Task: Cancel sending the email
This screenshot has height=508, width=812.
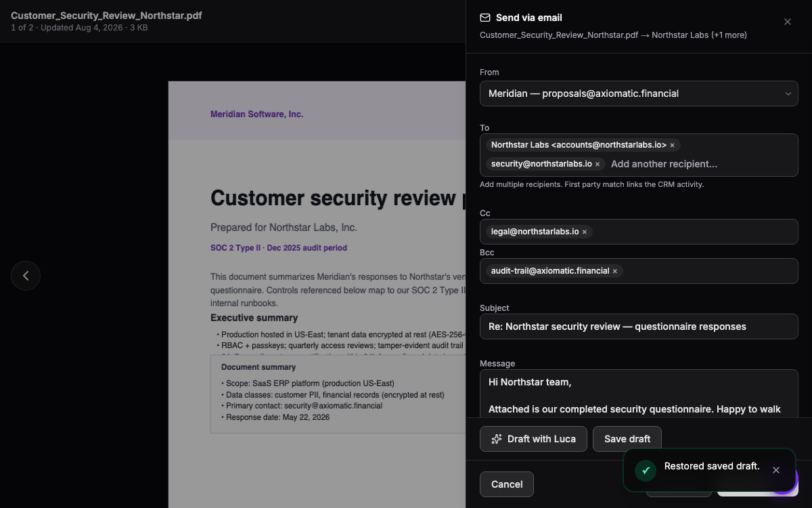Action: [507, 484]
